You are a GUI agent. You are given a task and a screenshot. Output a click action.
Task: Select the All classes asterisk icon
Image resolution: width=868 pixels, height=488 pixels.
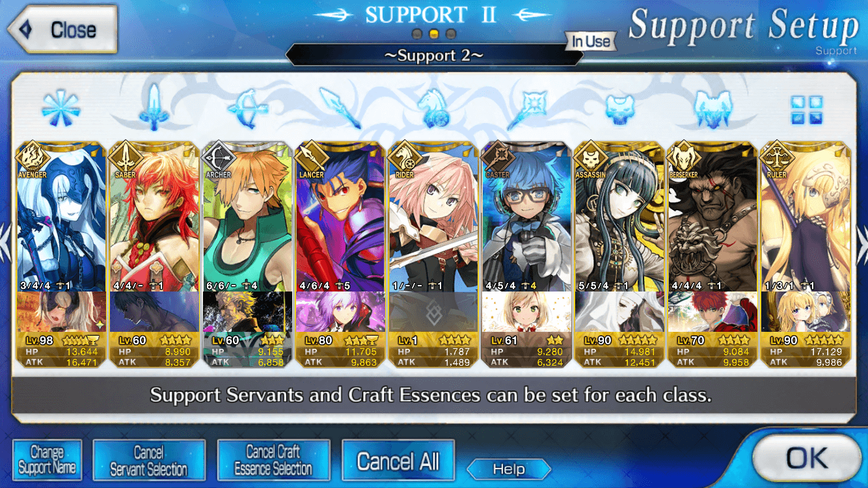61,107
